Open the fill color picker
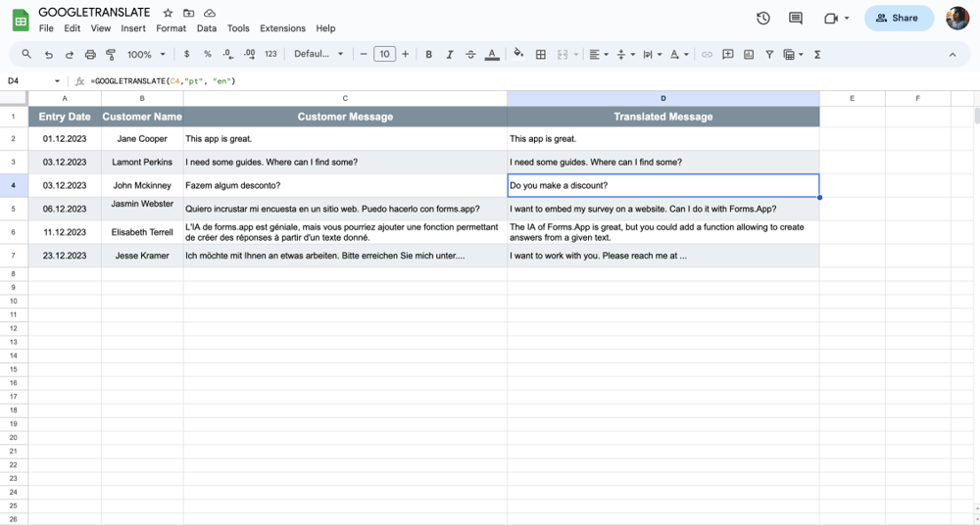This screenshot has height=525, width=980. click(518, 55)
